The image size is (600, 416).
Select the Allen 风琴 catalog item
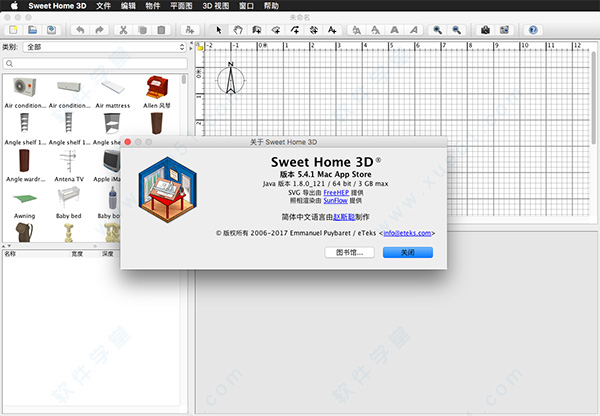tap(157, 93)
